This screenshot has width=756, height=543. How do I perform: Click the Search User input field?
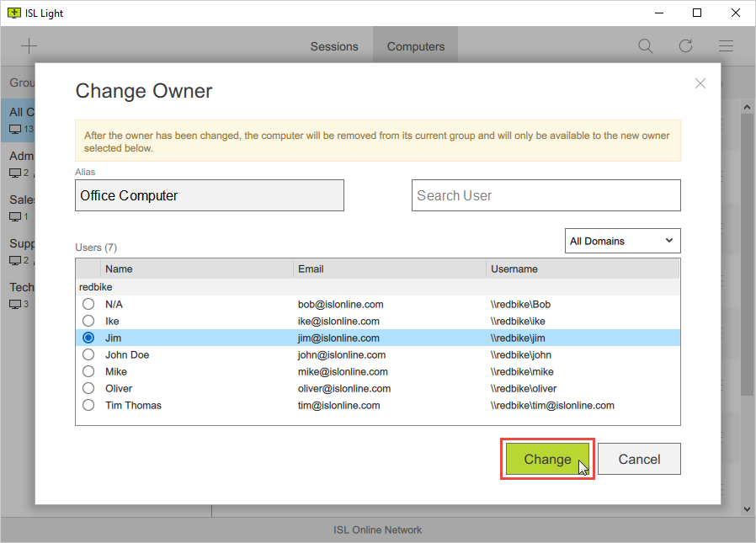pyautogui.click(x=546, y=195)
